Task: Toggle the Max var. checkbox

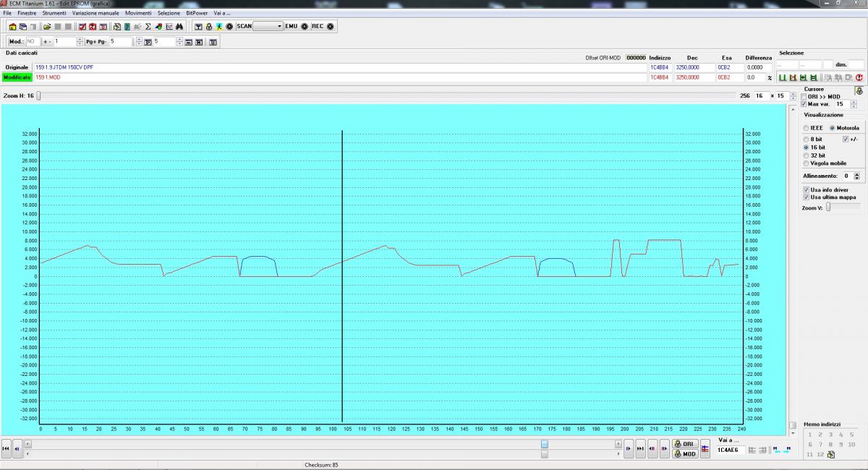Action: tap(804, 104)
